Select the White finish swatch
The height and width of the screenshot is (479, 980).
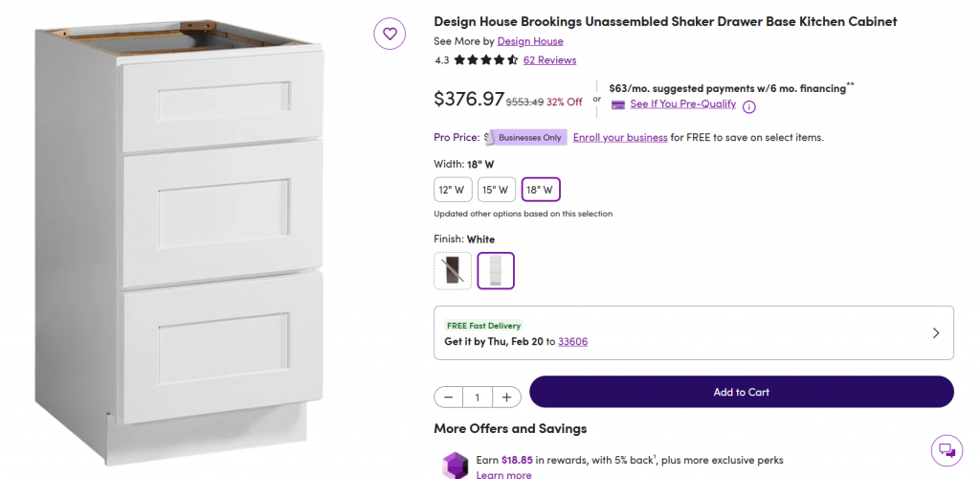point(496,270)
